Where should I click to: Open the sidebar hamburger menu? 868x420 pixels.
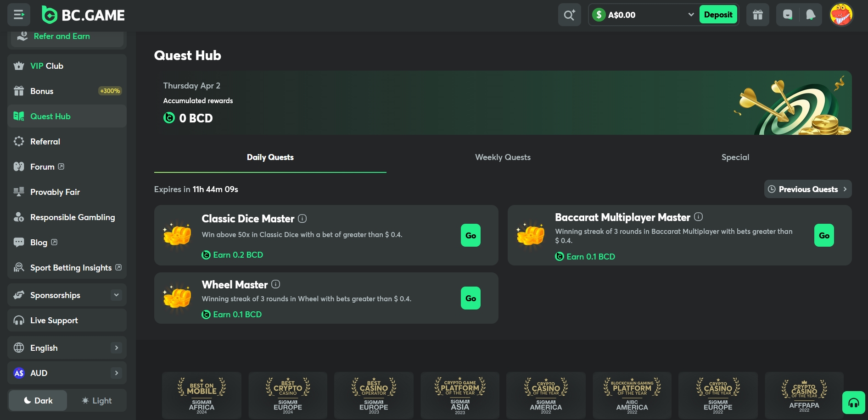[19, 14]
